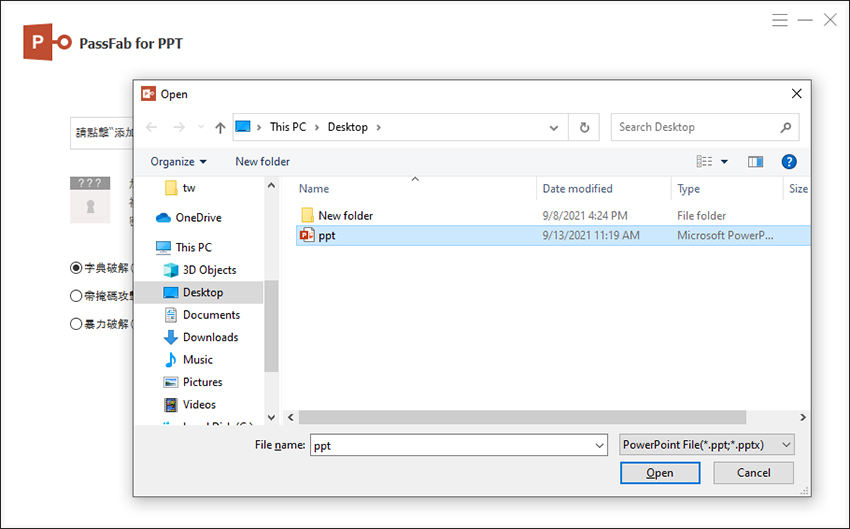This screenshot has height=529, width=850.
Task: Click the date 9/13/2021 11:19 AM cell
Action: pyautogui.click(x=591, y=235)
